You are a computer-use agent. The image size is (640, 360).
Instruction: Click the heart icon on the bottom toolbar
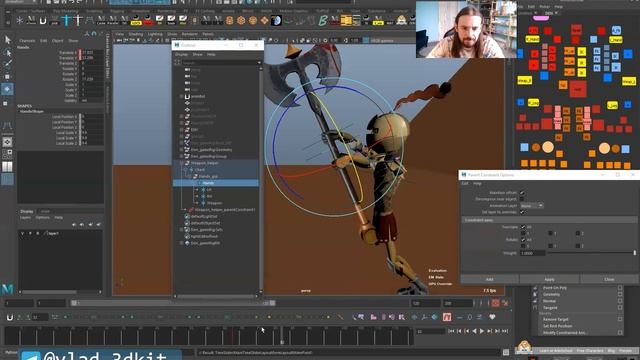(x=492, y=317)
